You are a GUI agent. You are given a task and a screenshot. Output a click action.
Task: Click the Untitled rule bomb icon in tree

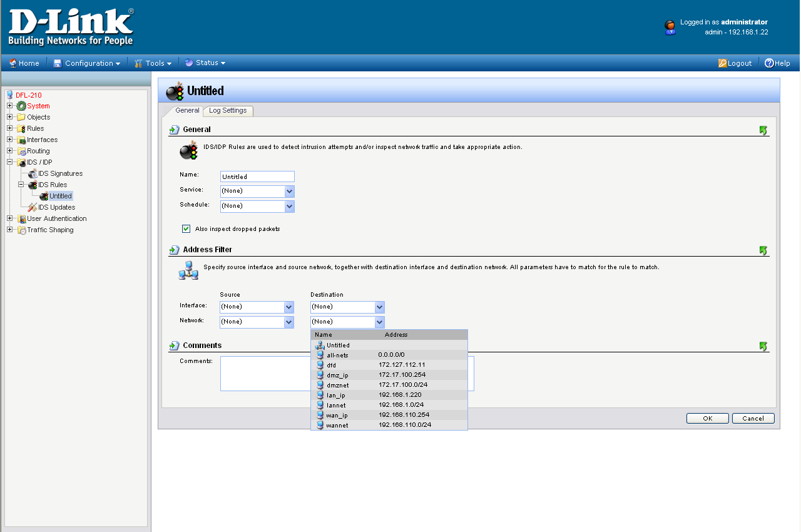44,196
